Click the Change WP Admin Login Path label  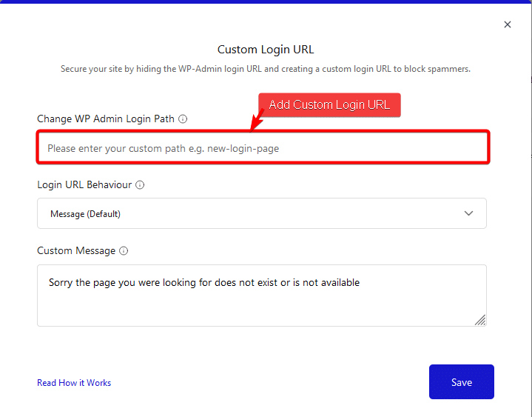click(106, 119)
